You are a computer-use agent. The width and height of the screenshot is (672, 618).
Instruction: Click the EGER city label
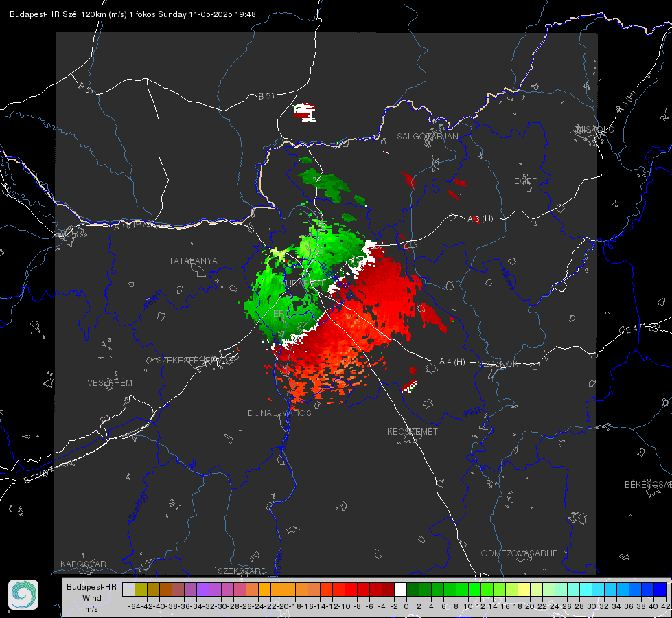point(526,181)
